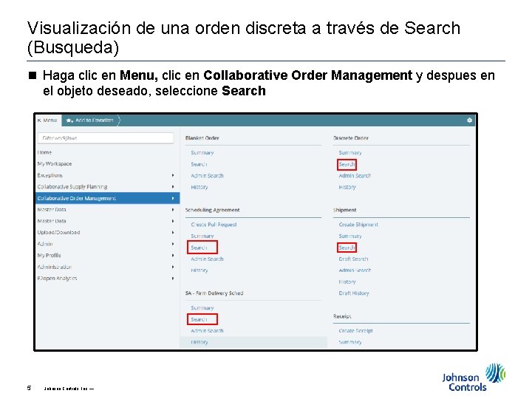
Task: Open Summary under Receipt
Action: (350, 342)
